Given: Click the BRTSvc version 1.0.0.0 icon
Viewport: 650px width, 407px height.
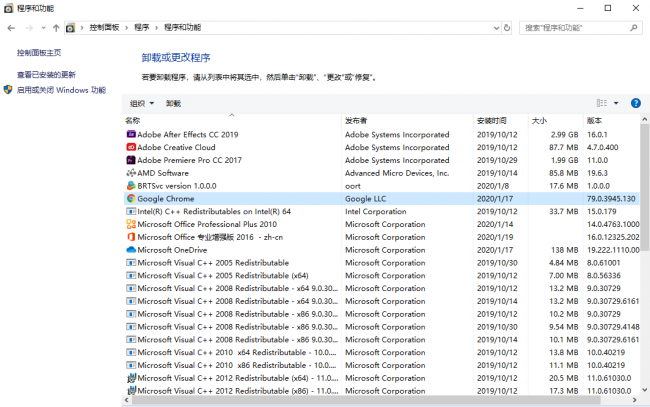Looking at the screenshot, I should point(131,186).
